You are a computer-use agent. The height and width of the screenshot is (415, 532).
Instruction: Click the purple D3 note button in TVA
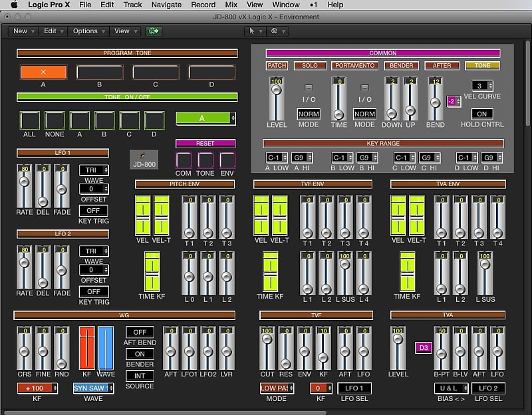click(x=422, y=346)
